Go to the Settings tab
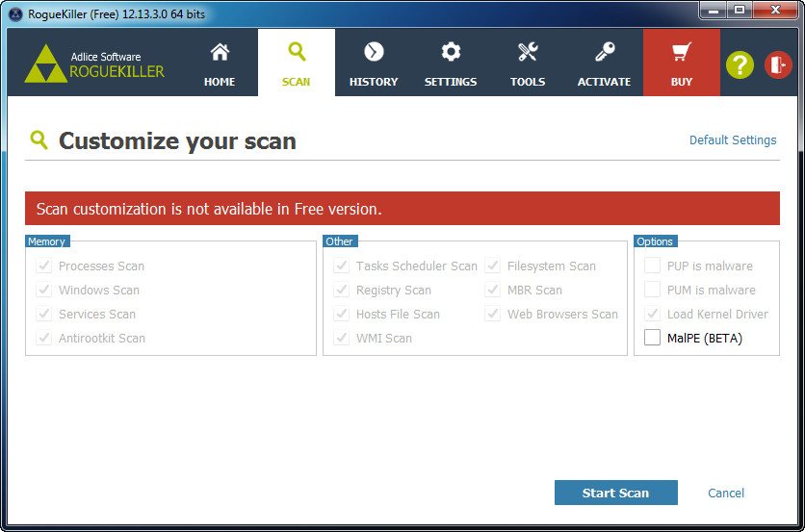This screenshot has width=805, height=532. point(451,63)
